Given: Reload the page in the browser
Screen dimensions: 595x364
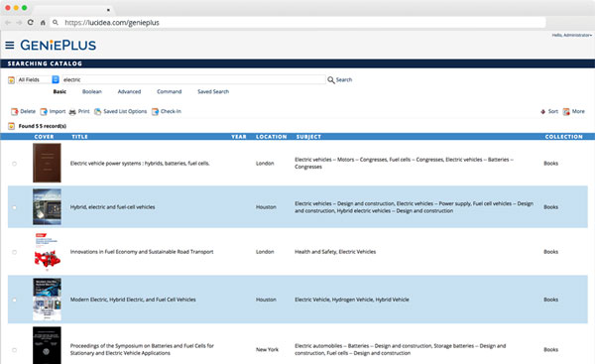Looking at the screenshot, I should coord(31,23).
